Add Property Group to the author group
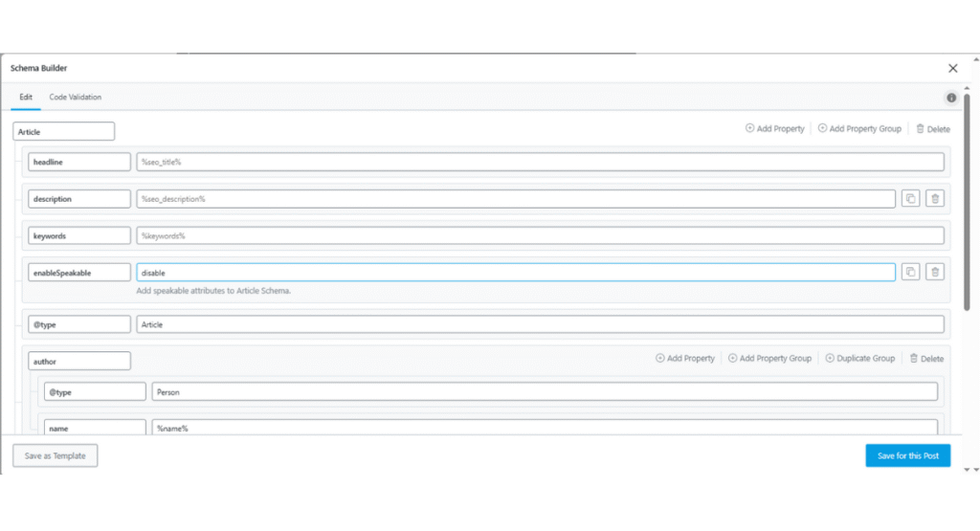 (769, 359)
